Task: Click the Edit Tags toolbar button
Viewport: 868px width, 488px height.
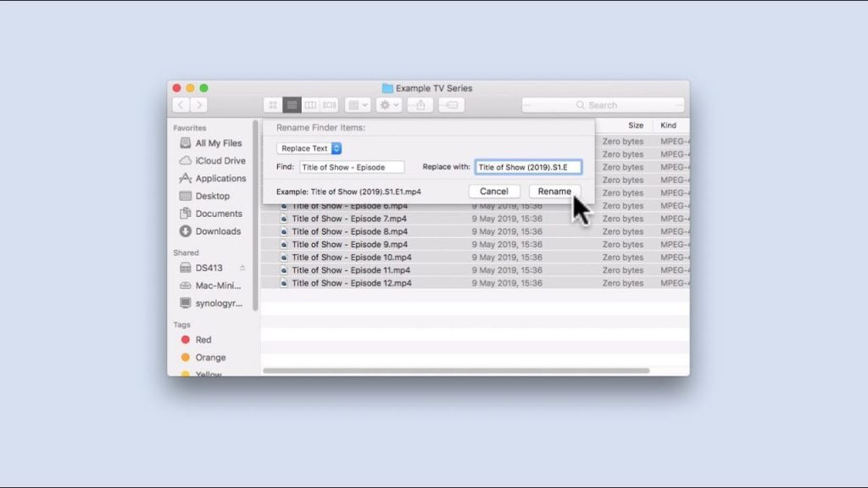Action: tap(451, 104)
